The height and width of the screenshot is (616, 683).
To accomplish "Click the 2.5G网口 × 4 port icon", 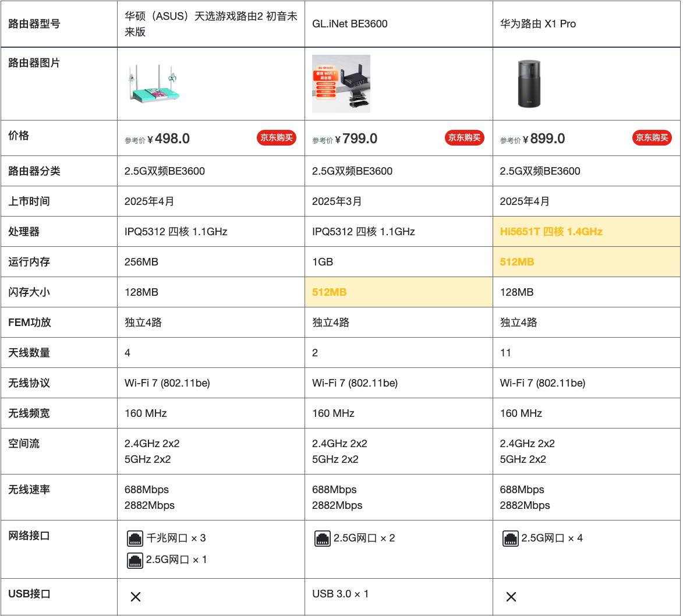I will point(511,539).
